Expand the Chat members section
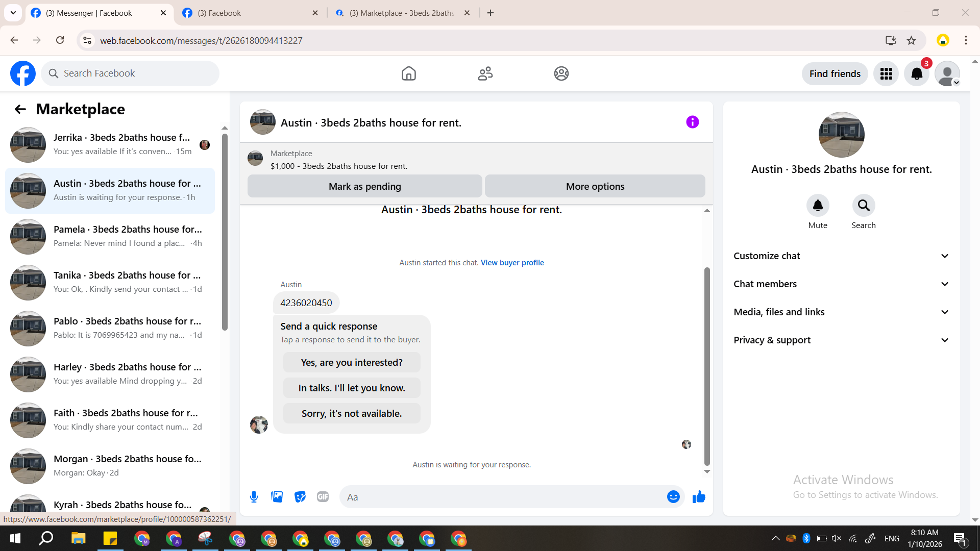This screenshot has width=980, height=551. pyautogui.click(x=841, y=284)
